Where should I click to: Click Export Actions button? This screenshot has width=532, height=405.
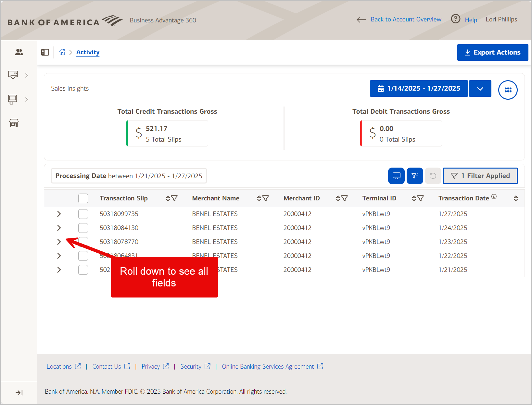pos(493,52)
